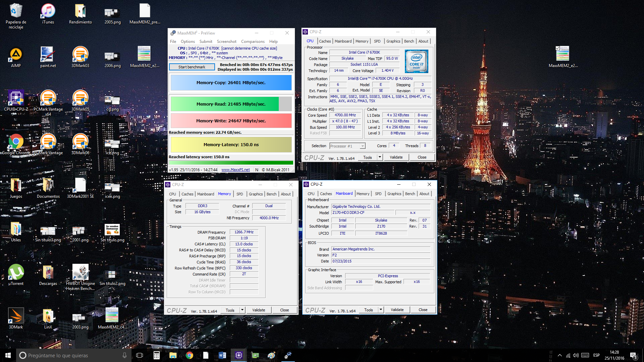Image resolution: width=644 pixels, height=362 pixels.
Task: Click the Windows Start button
Action: point(8,355)
